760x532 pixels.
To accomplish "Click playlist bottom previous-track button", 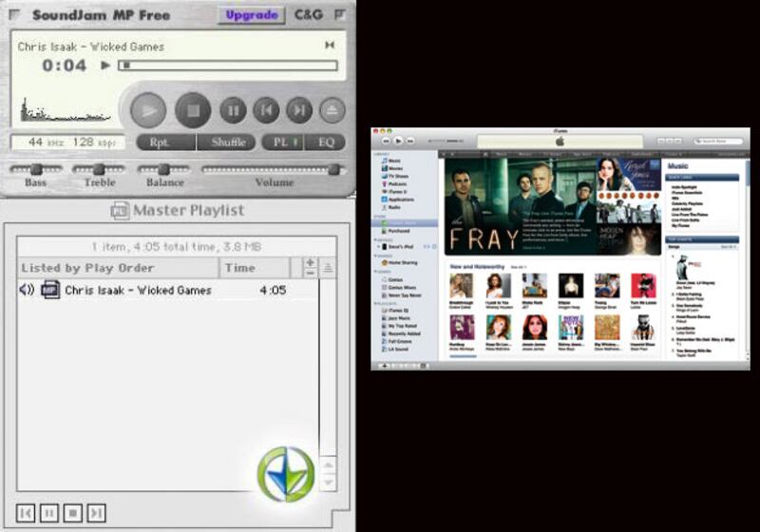I will pos(26,513).
